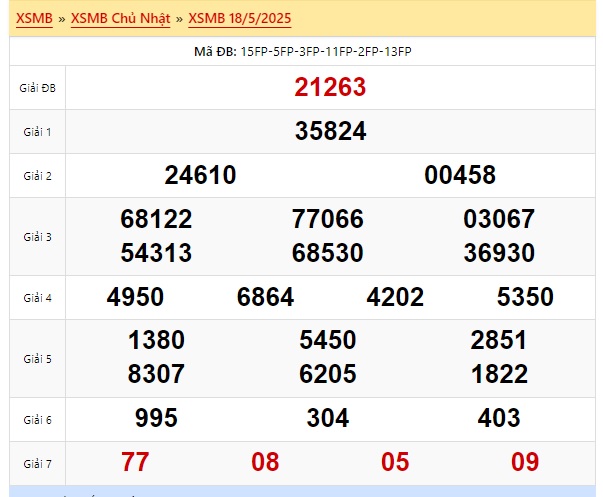
Task: Select the Giải 3 number 68122
Action: click(x=156, y=219)
